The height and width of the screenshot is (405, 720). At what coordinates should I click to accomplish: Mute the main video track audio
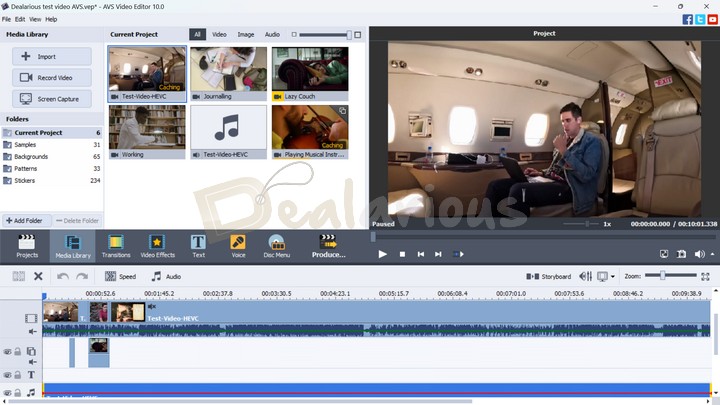pos(32,332)
